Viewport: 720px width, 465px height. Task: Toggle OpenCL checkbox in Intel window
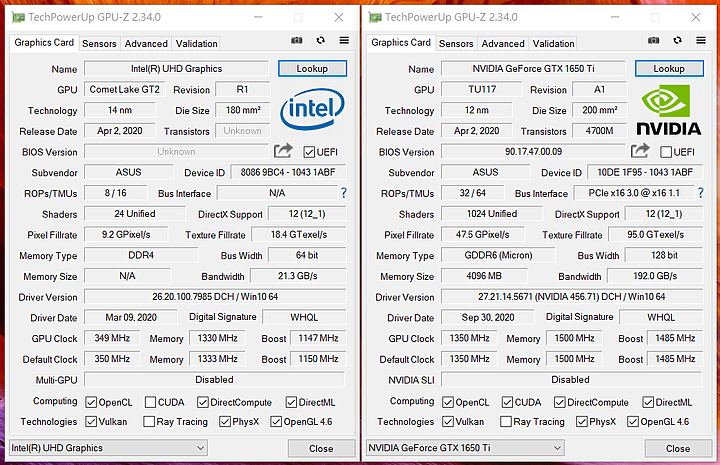pos(91,402)
